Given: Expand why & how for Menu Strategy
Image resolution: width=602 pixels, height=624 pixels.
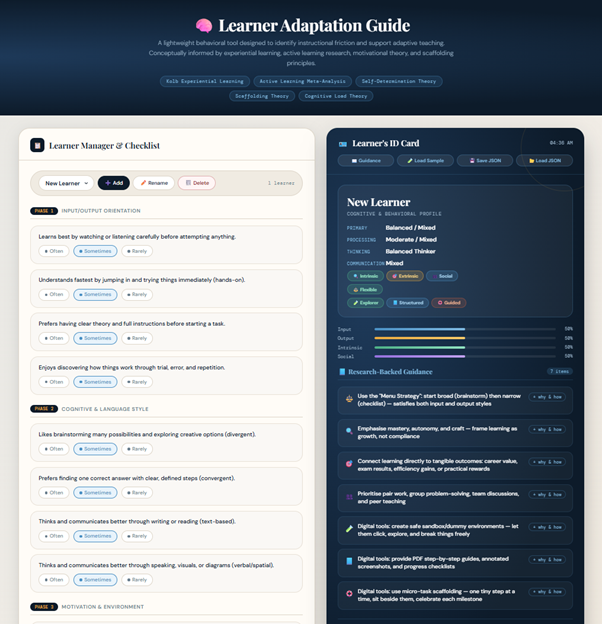Looking at the screenshot, I should pyautogui.click(x=547, y=397).
